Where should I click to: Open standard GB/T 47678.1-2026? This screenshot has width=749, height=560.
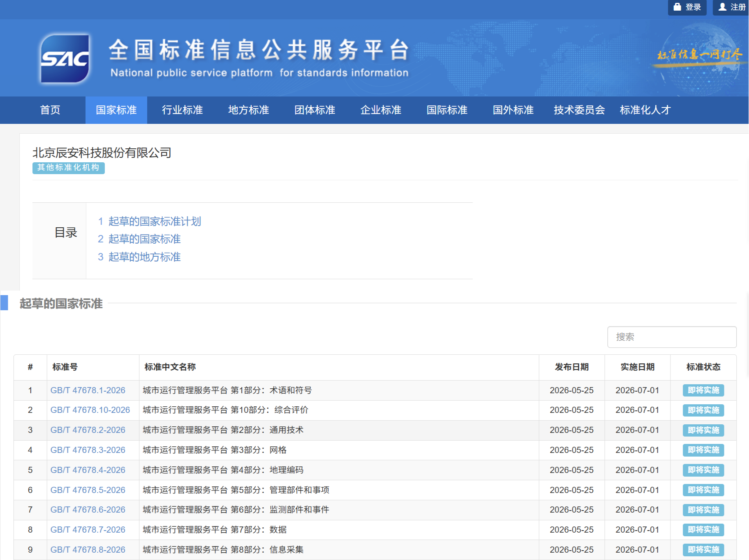(88, 390)
